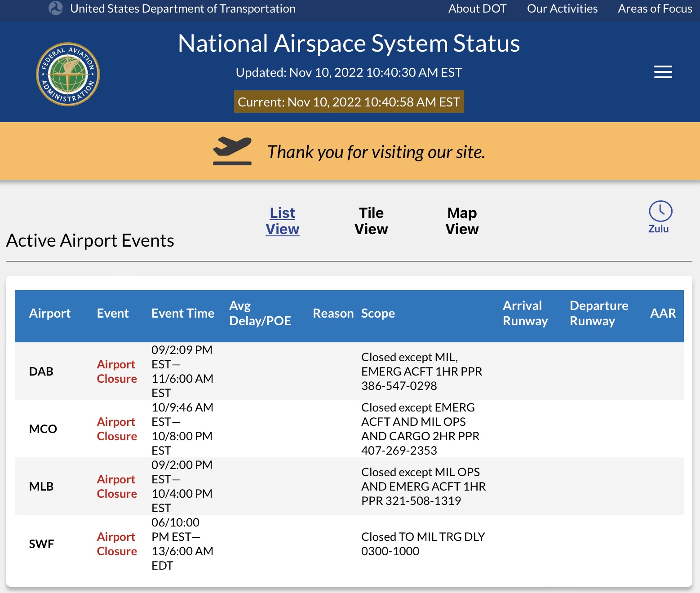Click the Airport column header
The height and width of the screenshot is (593, 700).
pos(50,313)
